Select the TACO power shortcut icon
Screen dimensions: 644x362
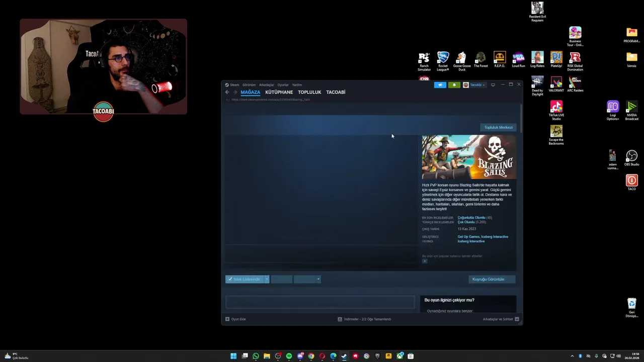click(x=632, y=183)
